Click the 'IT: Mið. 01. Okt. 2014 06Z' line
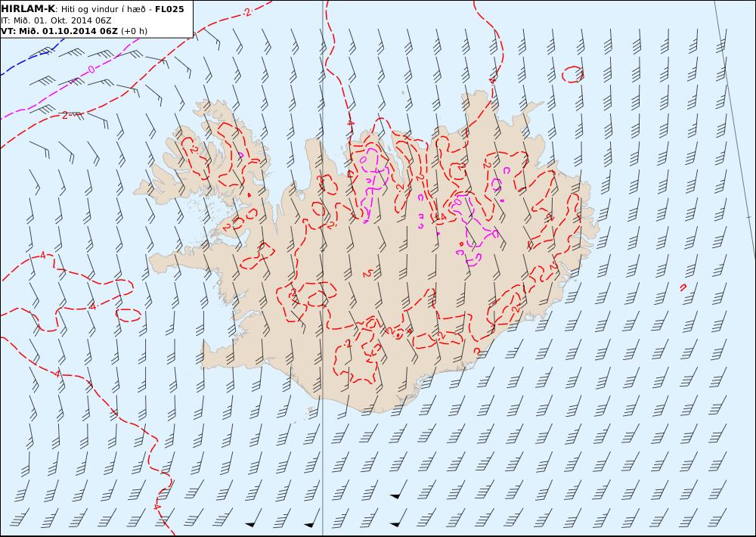This screenshot has height=537, width=756. pyautogui.click(x=57, y=20)
